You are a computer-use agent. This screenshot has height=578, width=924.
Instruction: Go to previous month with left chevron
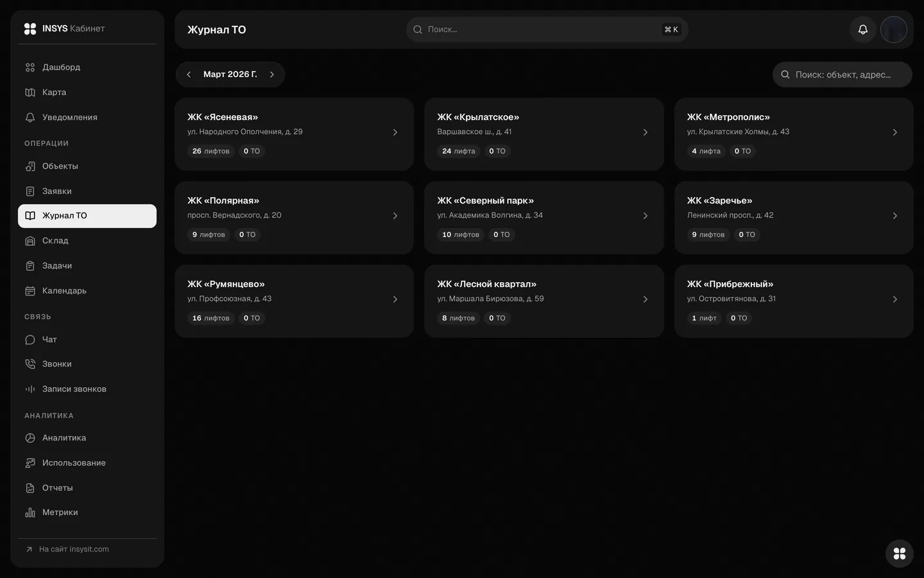189,74
